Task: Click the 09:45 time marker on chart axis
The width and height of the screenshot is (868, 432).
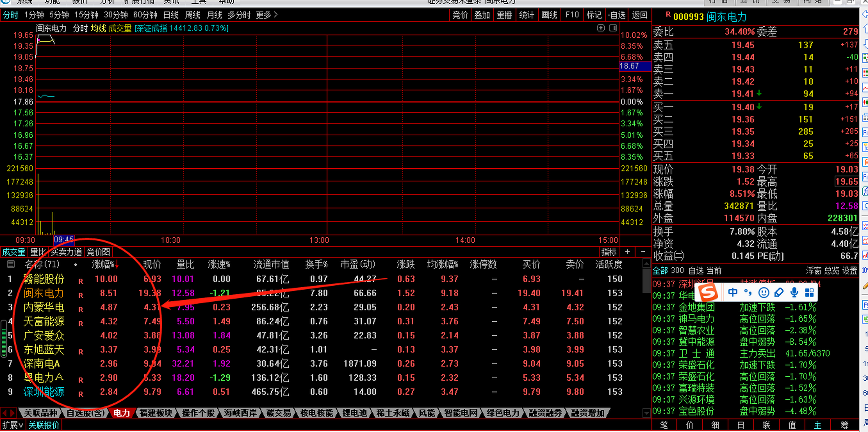Action: 64,240
